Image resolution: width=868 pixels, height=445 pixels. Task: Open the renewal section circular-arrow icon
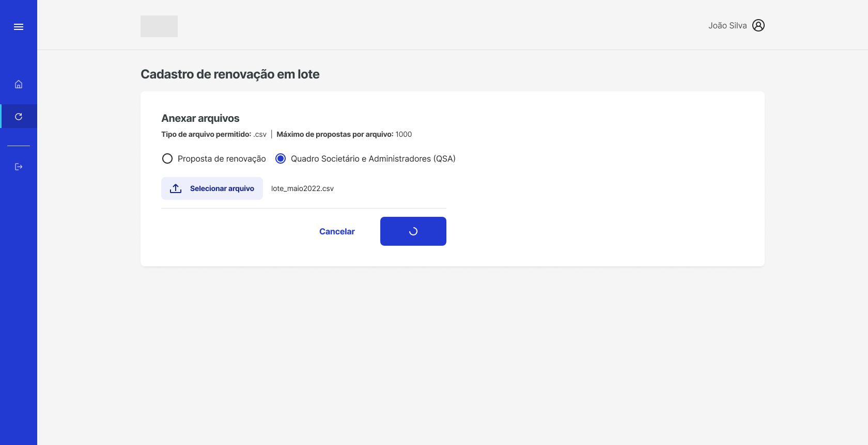[19, 117]
